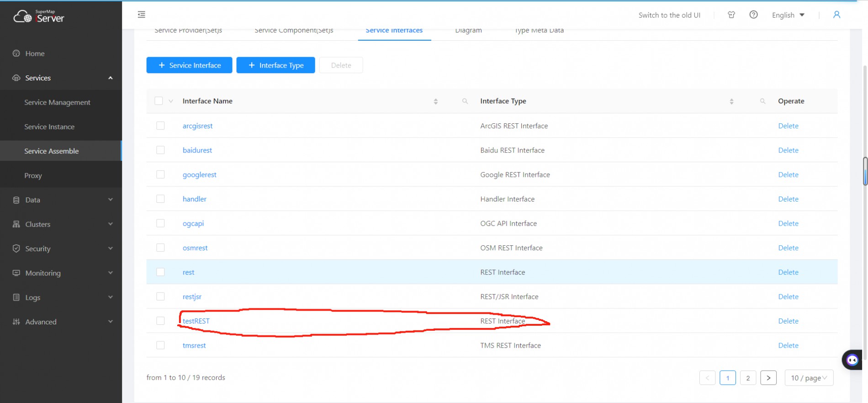Viewport: 868px width, 403px height.
Task: Sort by the Interface Type column arrows
Action: (732, 101)
